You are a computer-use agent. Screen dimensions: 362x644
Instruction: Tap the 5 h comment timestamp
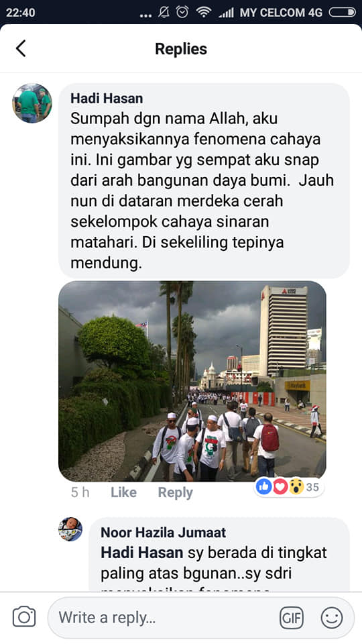click(x=80, y=492)
